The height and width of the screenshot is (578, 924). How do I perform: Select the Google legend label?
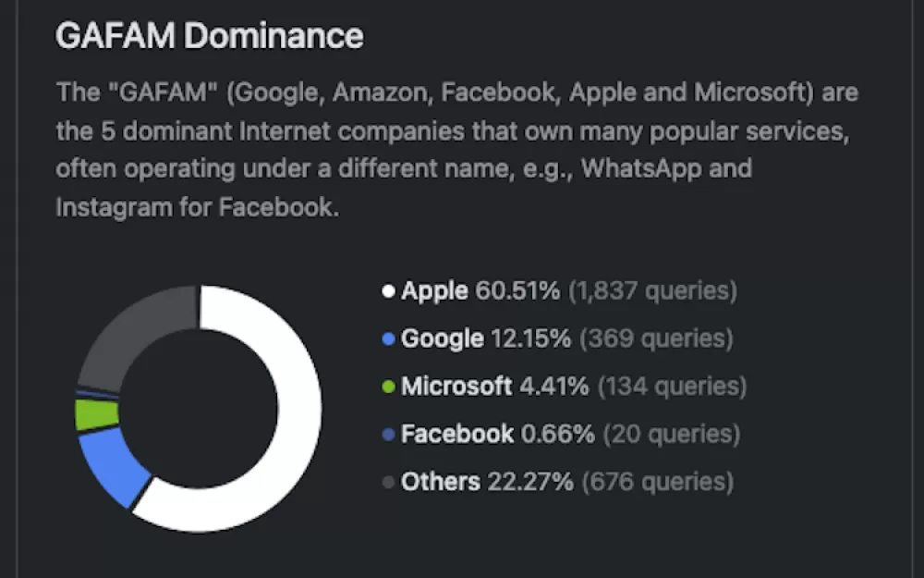point(442,338)
